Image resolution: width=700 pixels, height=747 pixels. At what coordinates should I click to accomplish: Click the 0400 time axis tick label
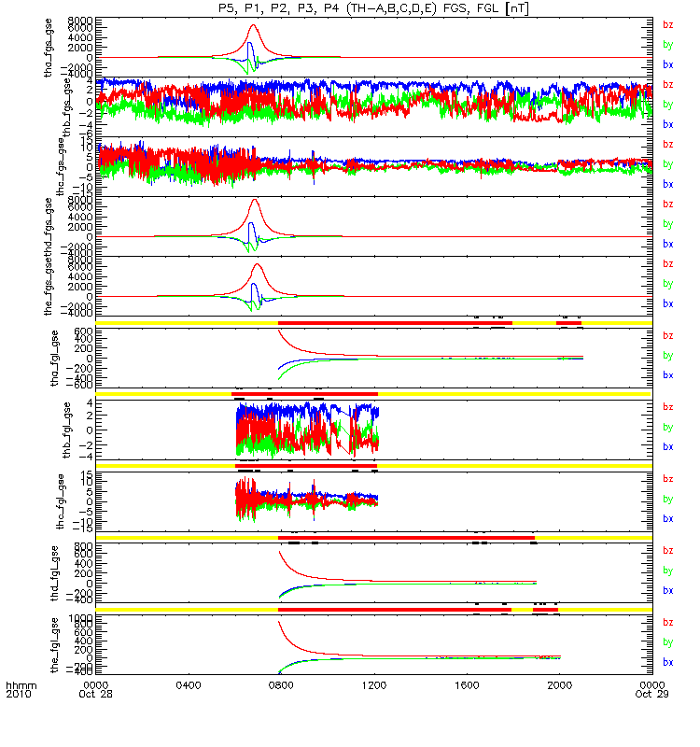pyautogui.click(x=189, y=685)
